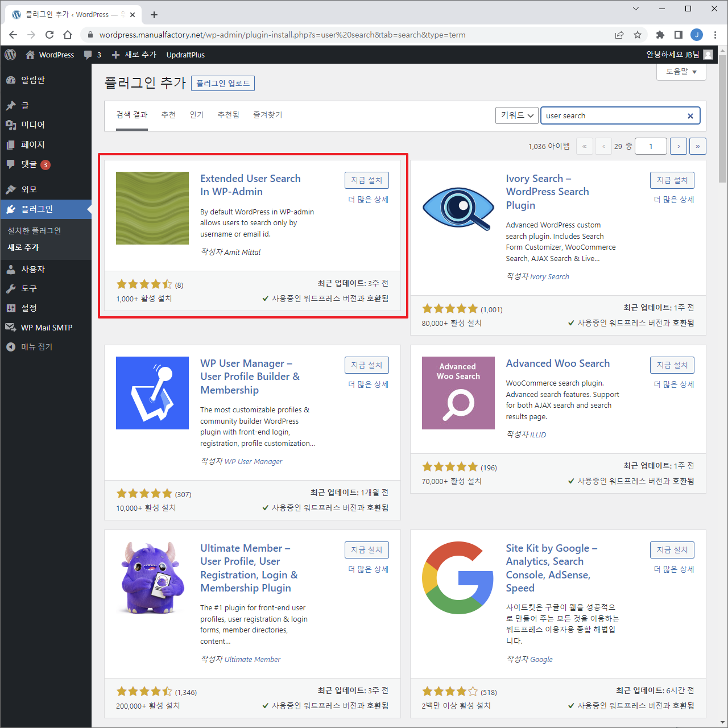Click the browser reload button

[x=49, y=35]
